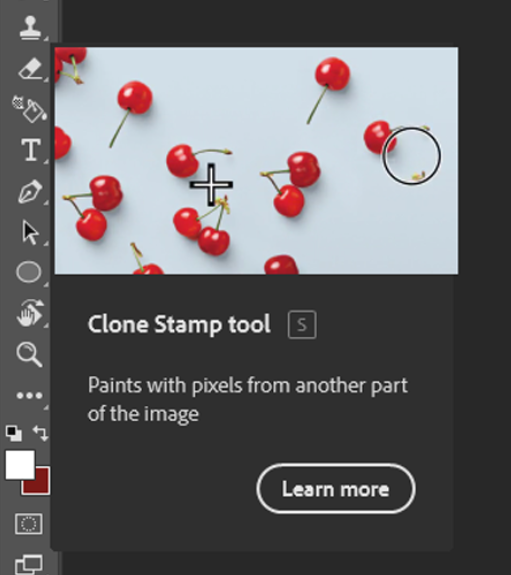
Task: Select the Ellipse shape tool
Action: pyautogui.click(x=29, y=272)
